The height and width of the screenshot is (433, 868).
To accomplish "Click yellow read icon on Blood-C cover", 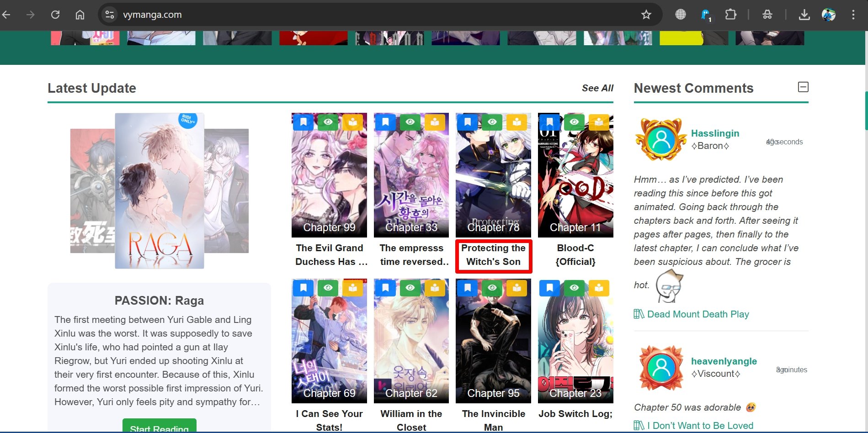I will tap(599, 122).
